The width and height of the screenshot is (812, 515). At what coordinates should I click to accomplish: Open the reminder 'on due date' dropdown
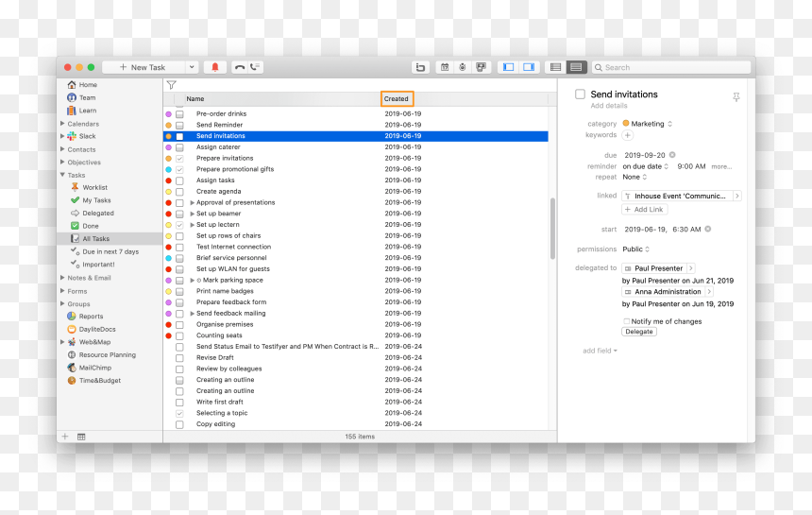645,166
